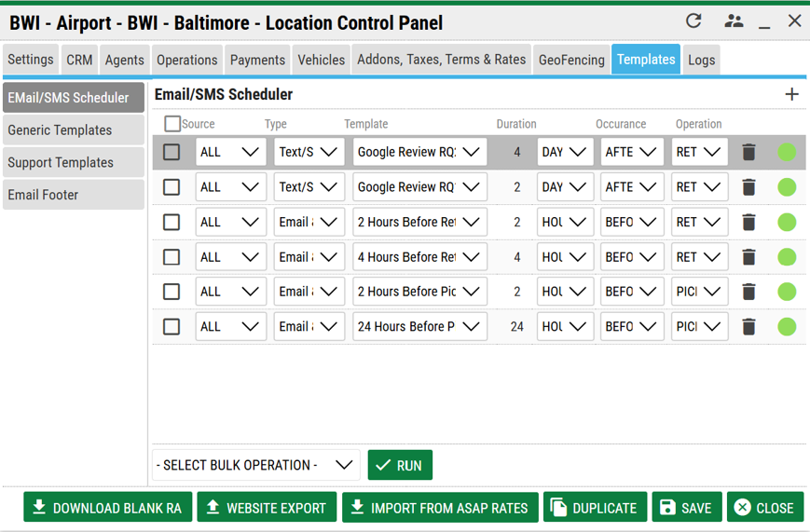Click trash icon on 2 Hours Before Pickup row
Screen dimensions: 810x532
tap(748, 292)
